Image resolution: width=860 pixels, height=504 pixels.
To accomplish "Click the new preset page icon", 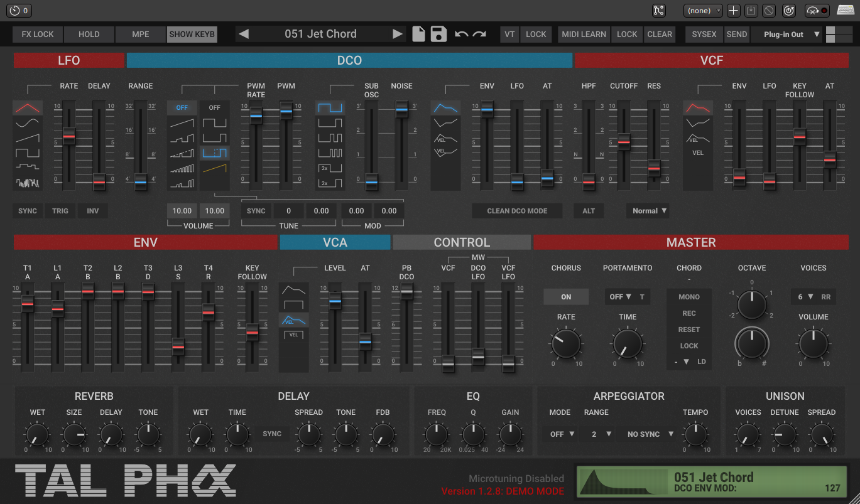I will (419, 34).
